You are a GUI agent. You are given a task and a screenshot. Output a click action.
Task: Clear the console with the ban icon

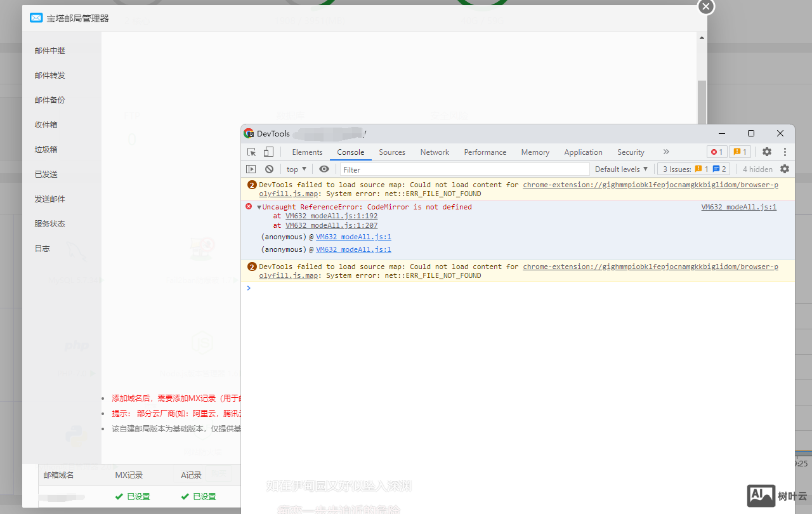tap(269, 169)
